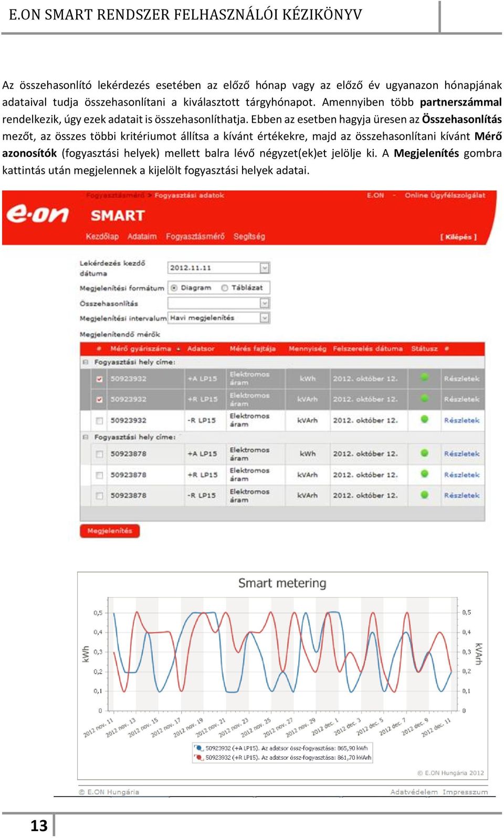
Task: Open the Adataim menu item
Action: (142, 237)
